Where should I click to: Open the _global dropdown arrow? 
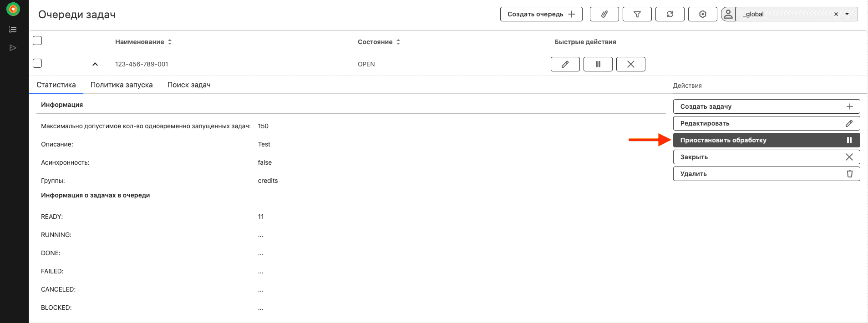[x=847, y=14]
